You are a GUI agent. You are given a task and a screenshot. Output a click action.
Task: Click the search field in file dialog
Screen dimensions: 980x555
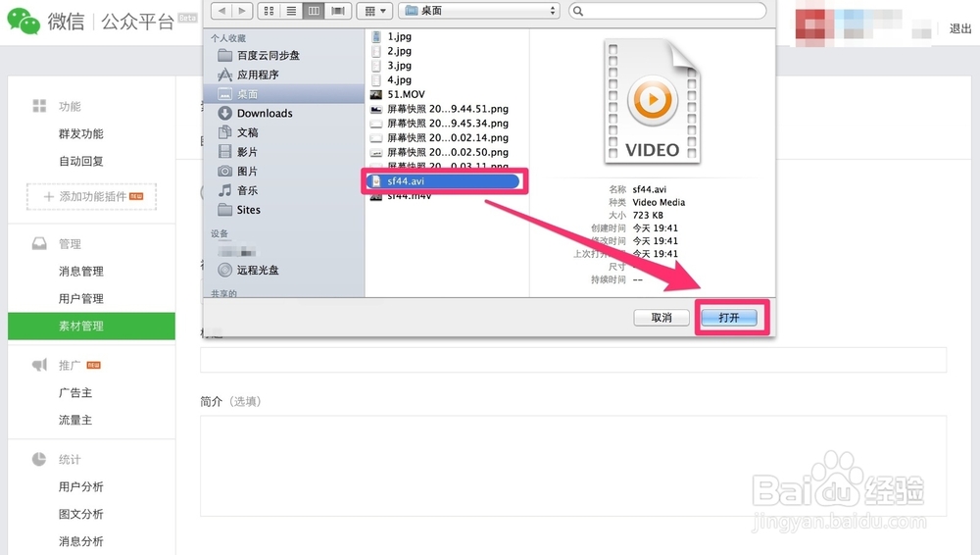[666, 11]
